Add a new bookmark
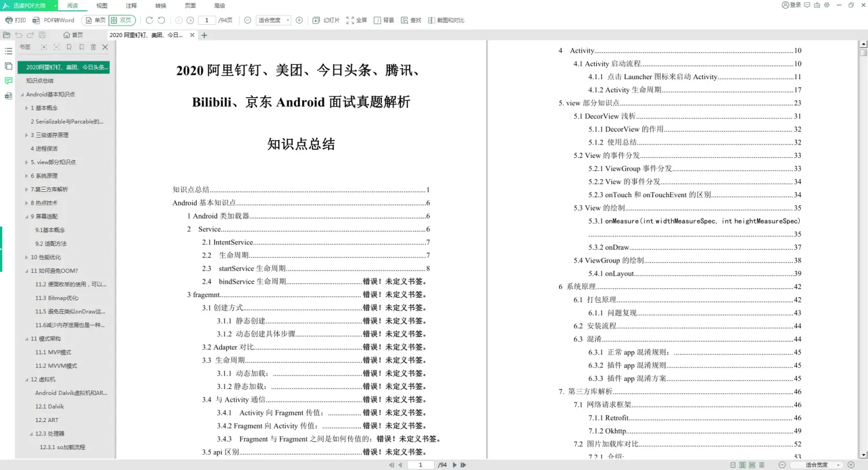Image resolution: width=868 pixels, height=470 pixels. click(69, 47)
